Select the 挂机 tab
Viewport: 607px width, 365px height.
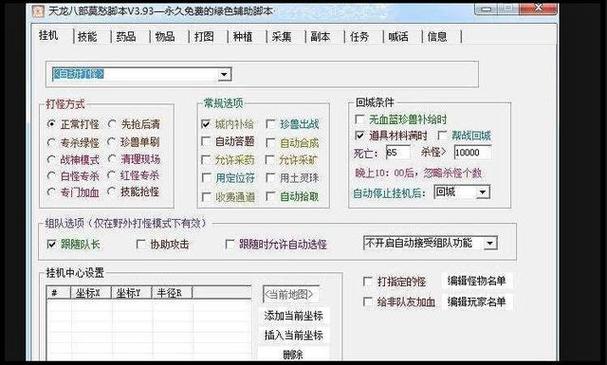49,36
